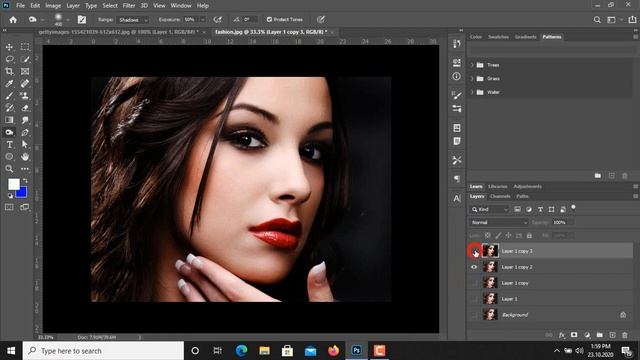Click the blue background color swatch
The image size is (640, 360).
click(23, 193)
